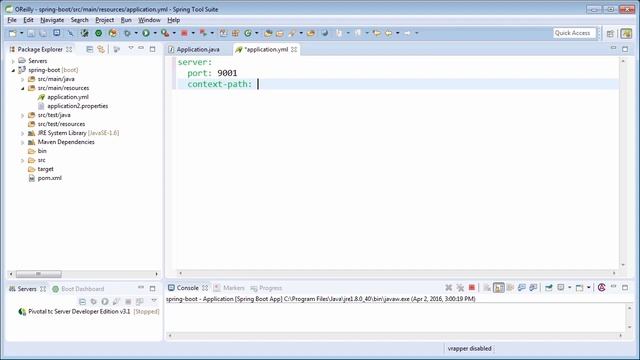Open Package Explorer view menu arrow
The height and width of the screenshot is (360, 640).
(131, 49)
